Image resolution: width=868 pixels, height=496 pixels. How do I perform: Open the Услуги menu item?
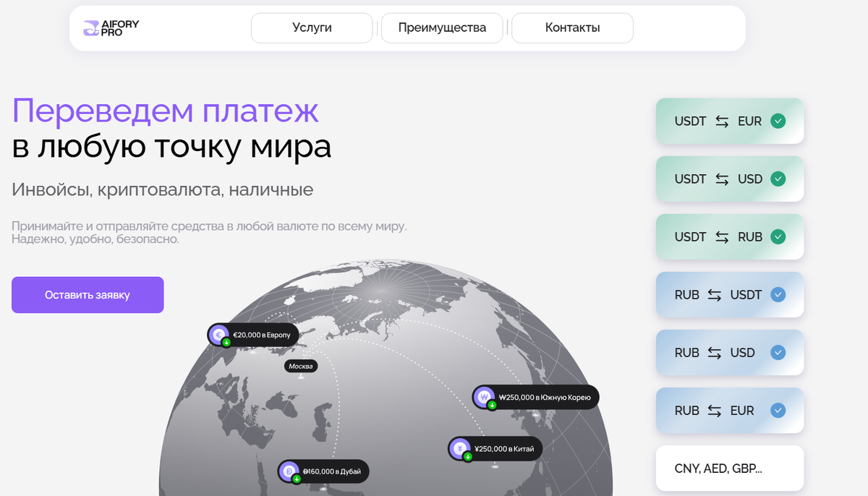pos(311,27)
